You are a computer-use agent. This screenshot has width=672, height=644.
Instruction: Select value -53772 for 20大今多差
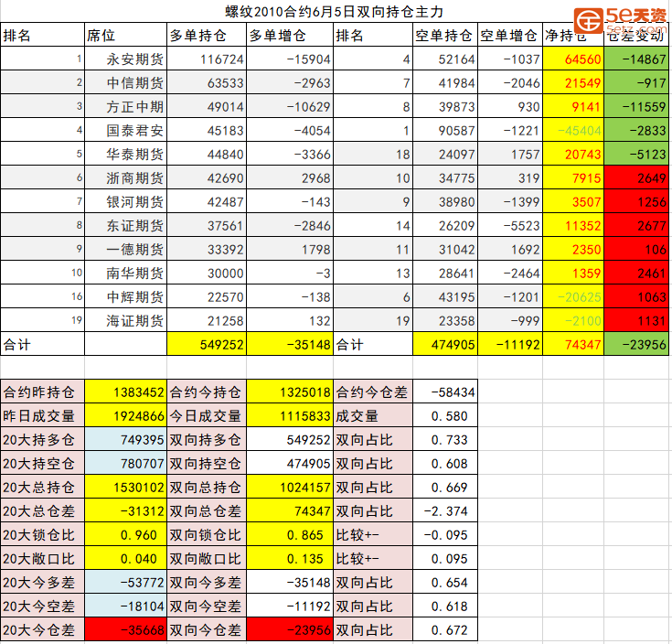coord(125,582)
